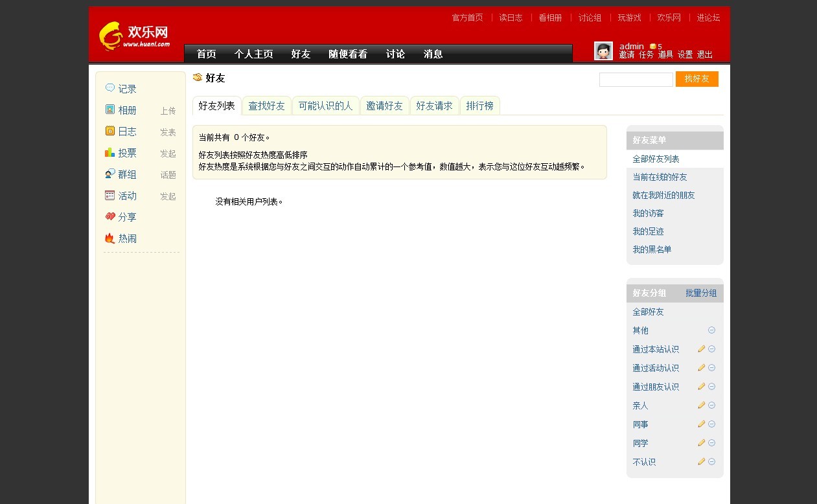Click the 退出 logout link
Image resolution: width=817 pixels, height=504 pixels.
coord(705,55)
